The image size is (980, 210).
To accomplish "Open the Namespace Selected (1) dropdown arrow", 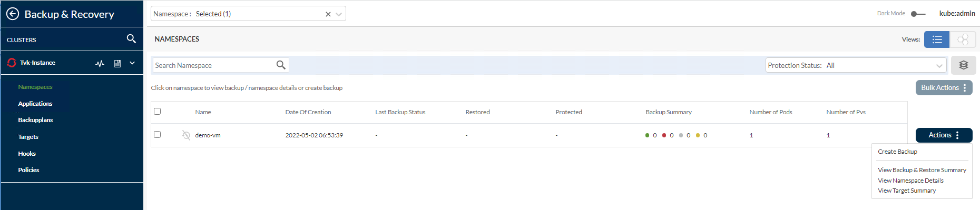I will [339, 14].
